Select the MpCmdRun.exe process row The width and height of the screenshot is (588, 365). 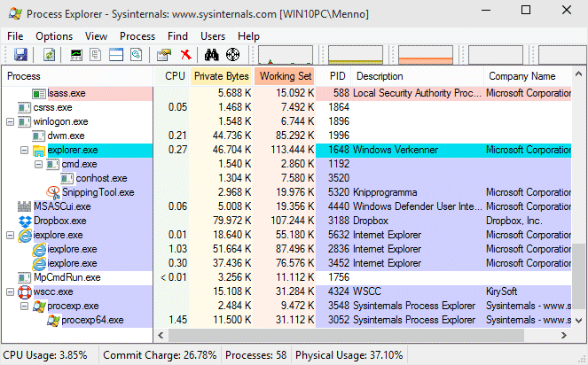(286, 277)
